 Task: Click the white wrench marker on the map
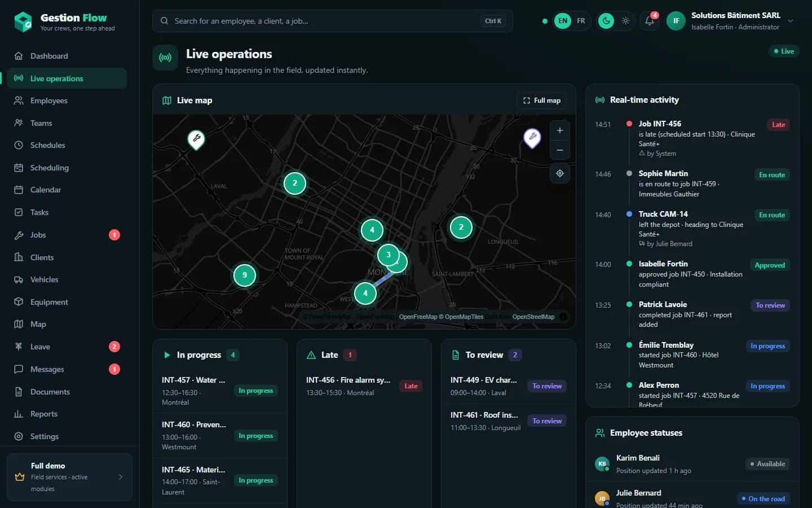point(196,139)
